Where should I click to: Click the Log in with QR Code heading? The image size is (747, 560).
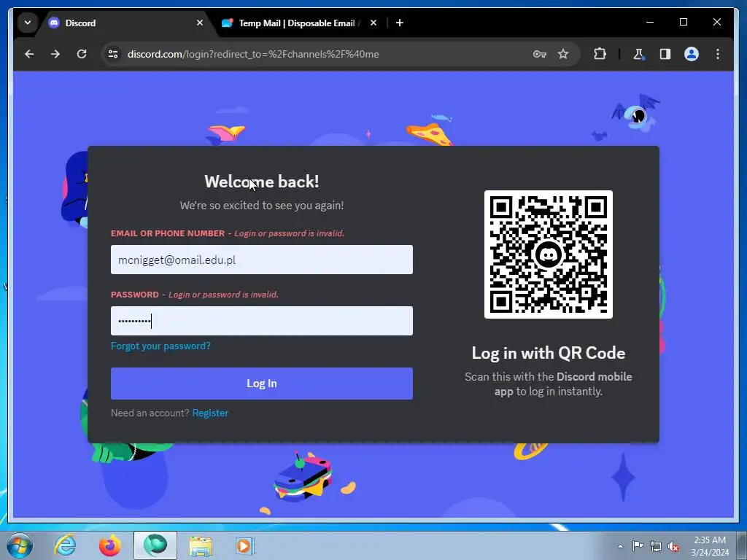549,353
